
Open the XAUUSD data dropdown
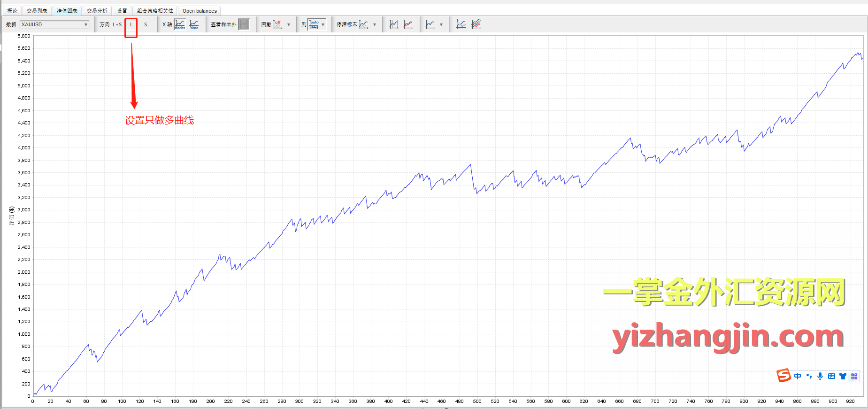point(54,24)
